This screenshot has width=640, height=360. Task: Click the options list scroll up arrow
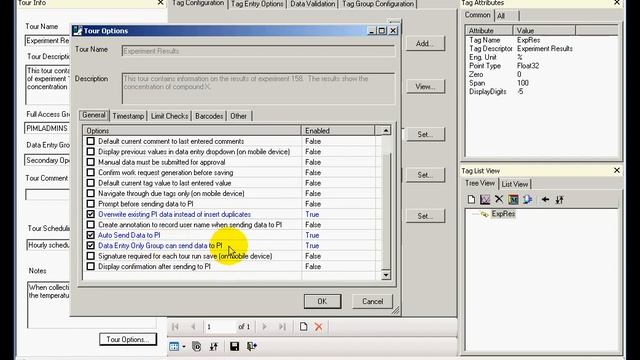tap(386, 131)
